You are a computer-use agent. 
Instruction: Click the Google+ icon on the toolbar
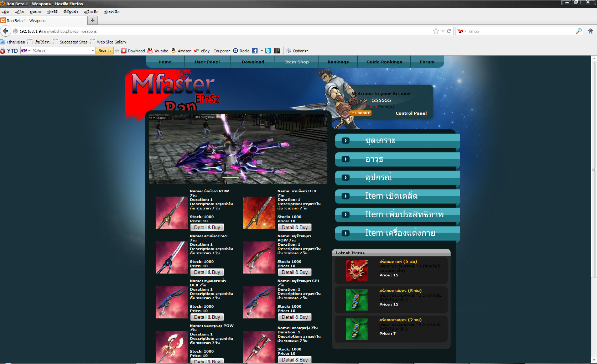coord(277,51)
